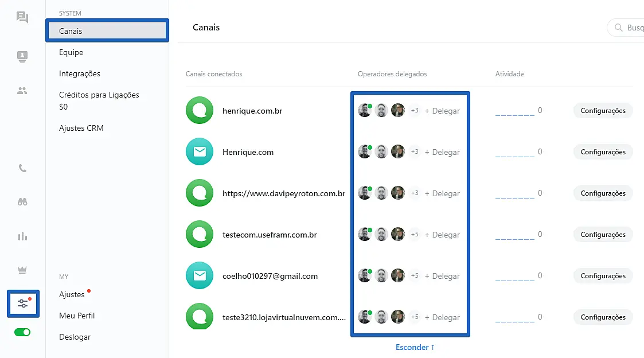Image resolution: width=644 pixels, height=358 pixels.
Task: Open the testecom.useframr.com.br channel name
Action: tap(270, 235)
